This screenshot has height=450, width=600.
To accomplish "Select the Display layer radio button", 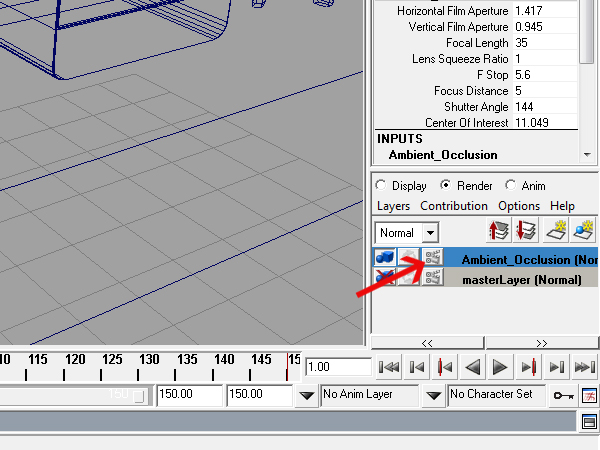I will (381, 185).
